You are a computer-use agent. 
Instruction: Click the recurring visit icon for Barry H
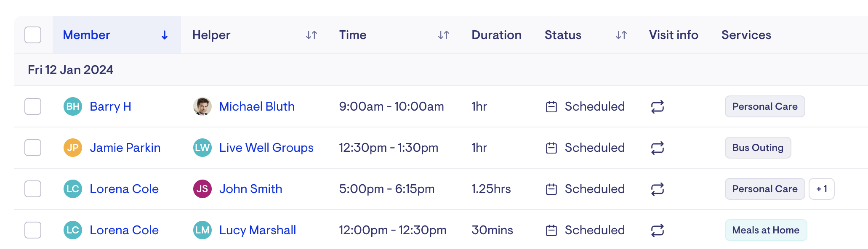657,106
